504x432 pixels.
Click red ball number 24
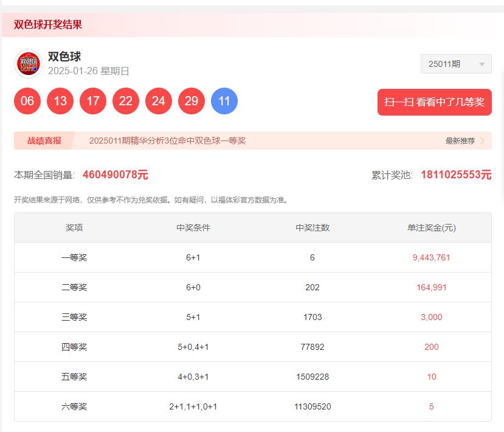[x=159, y=101]
